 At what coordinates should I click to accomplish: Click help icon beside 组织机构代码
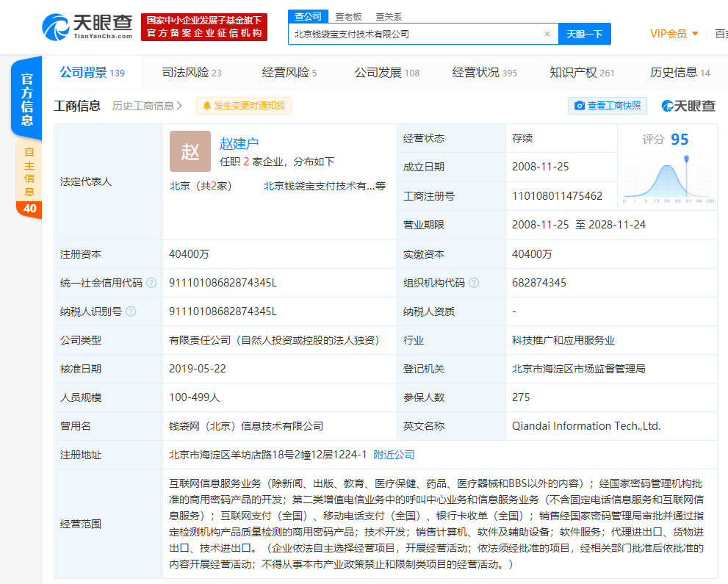tap(474, 283)
